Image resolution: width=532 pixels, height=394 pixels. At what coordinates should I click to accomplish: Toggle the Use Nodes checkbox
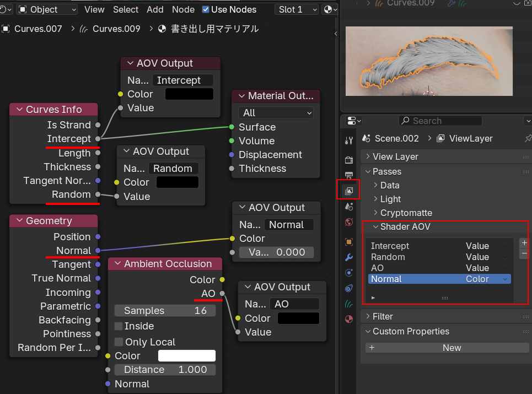(206, 9)
